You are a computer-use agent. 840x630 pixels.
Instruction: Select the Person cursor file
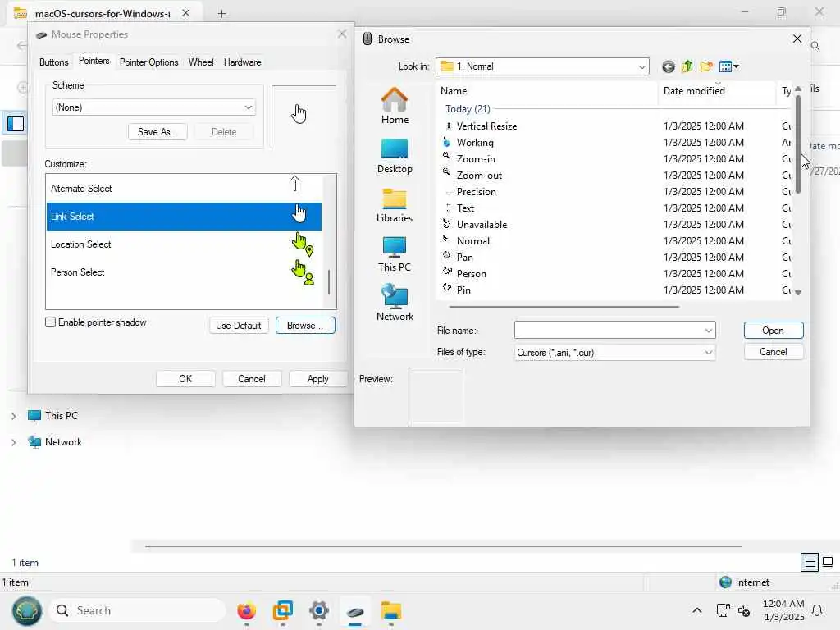[472, 274]
